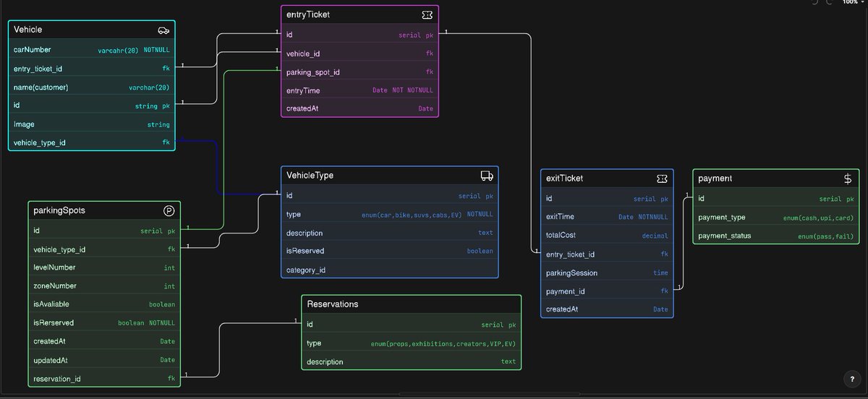Click the description row in Reservations
The width and height of the screenshot is (868, 399).
tap(412, 361)
